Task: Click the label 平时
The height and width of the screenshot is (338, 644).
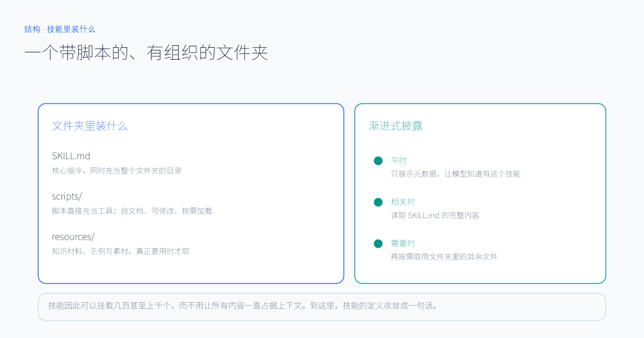Action: [398, 160]
